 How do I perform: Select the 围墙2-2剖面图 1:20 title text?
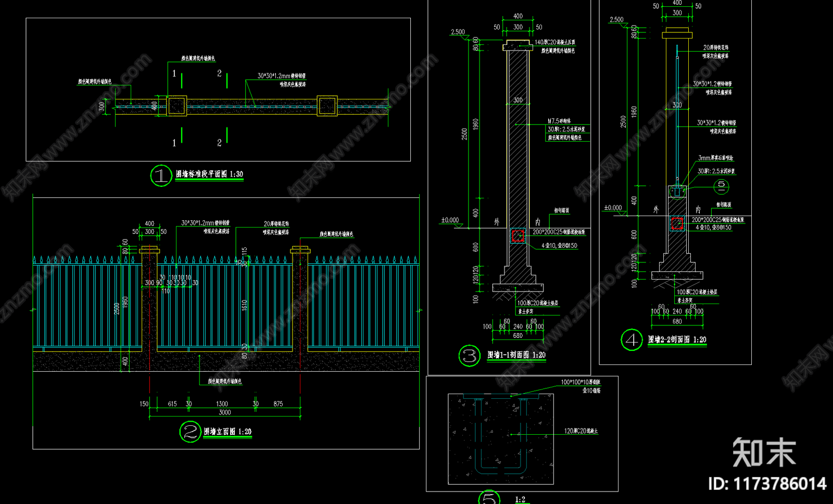[x=677, y=339]
